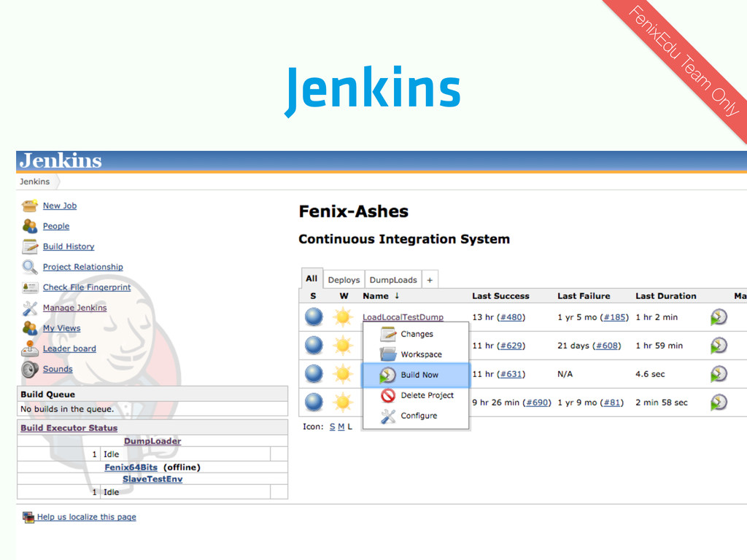Click the Manage Jenkins tools icon
This screenshot has width=747, height=560.
29,308
